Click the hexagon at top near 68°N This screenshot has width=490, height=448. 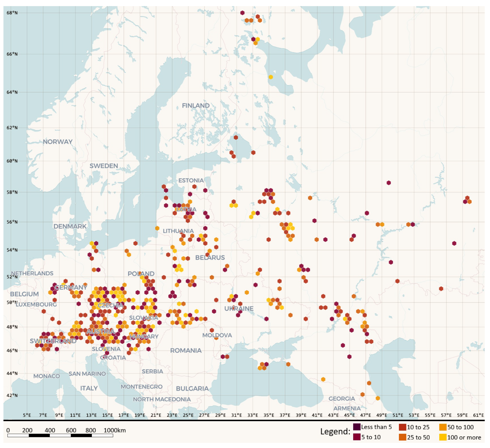[242, 13]
